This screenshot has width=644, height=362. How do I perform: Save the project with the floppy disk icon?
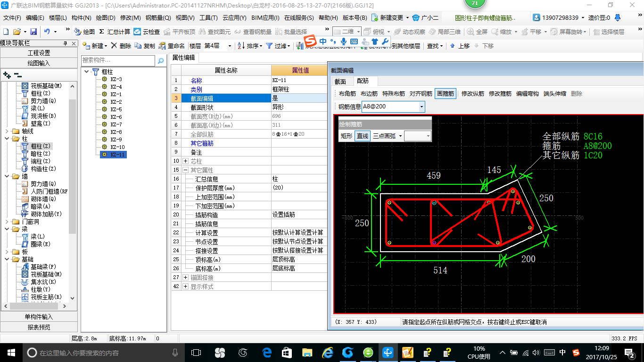click(x=33, y=32)
